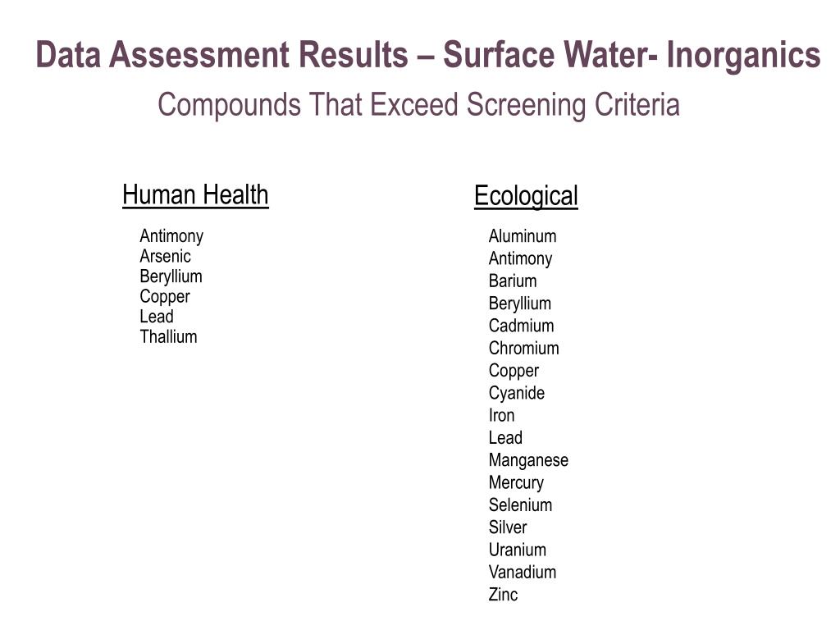Select the 'Mercury' entry
Image resolution: width=840 pixels, height=630 pixels.
516,482
